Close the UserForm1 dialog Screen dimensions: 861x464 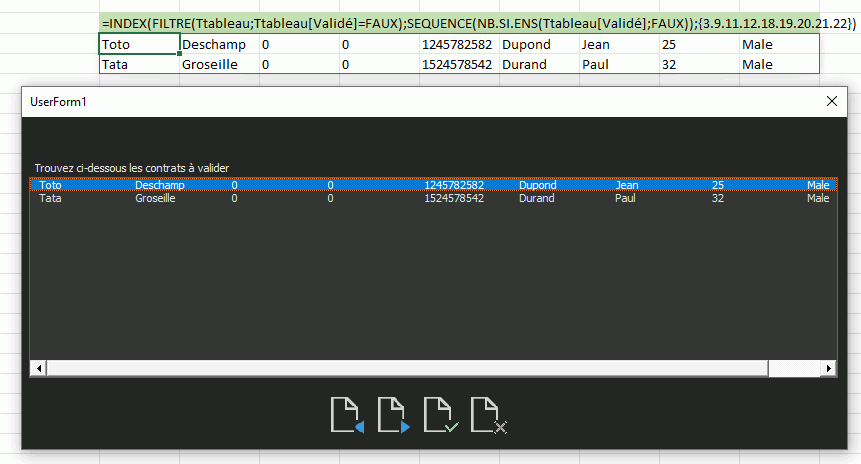tap(832, 101)
